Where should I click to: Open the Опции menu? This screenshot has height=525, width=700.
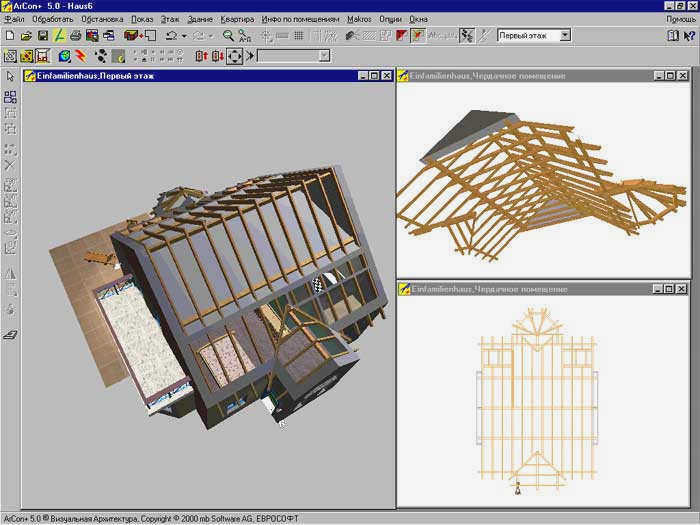391,19
